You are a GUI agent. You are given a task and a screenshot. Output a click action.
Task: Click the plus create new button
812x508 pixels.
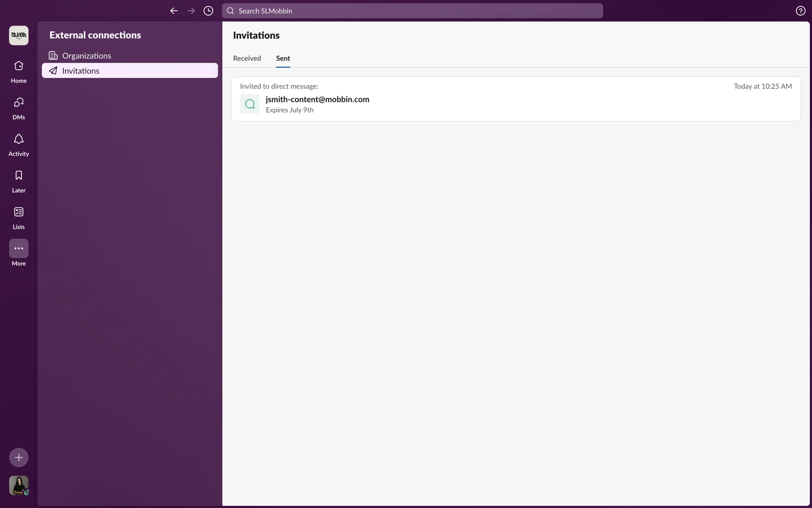coord(19,457)
